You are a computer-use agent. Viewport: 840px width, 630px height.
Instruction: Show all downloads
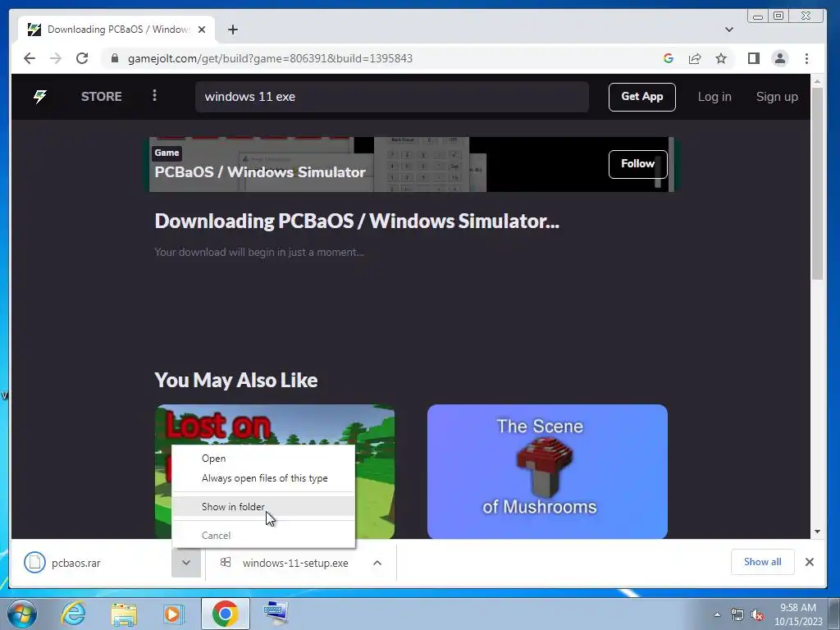(762, 562)
